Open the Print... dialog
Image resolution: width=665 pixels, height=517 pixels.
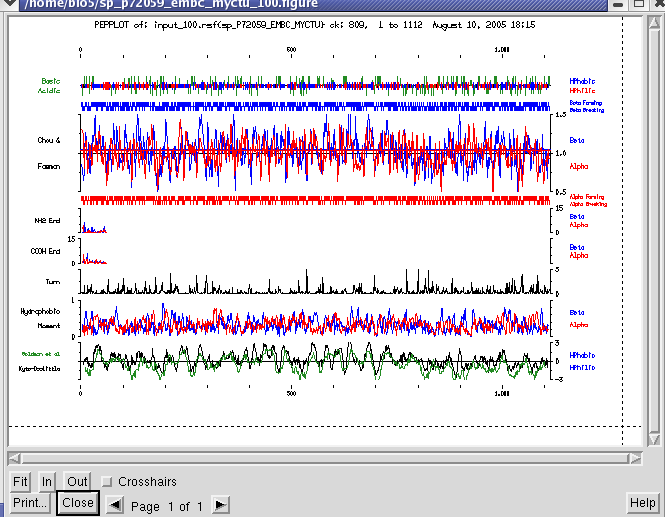point(30,503)
